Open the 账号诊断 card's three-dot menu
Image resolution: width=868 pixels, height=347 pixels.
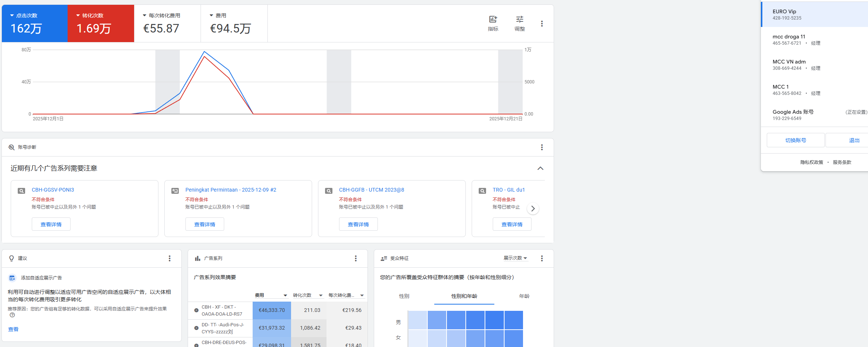(541, 147)
